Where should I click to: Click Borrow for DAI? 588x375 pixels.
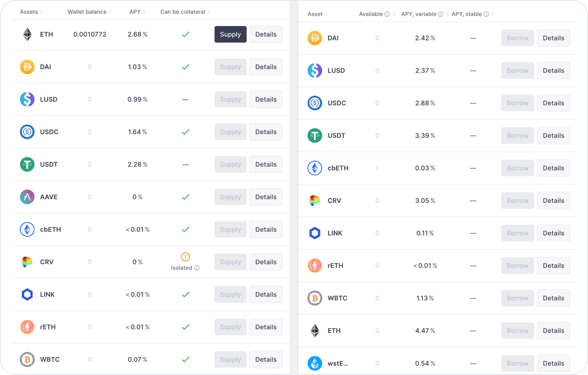point(517,38)
